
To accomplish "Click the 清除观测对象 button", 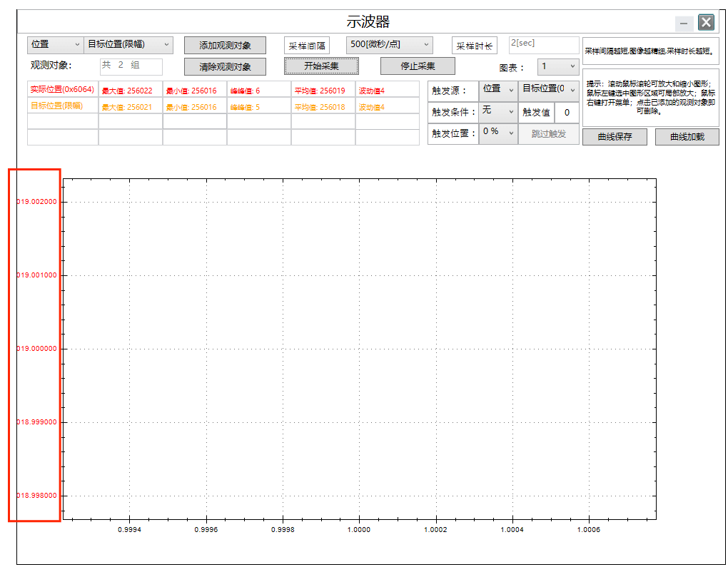I will (225, 67).
